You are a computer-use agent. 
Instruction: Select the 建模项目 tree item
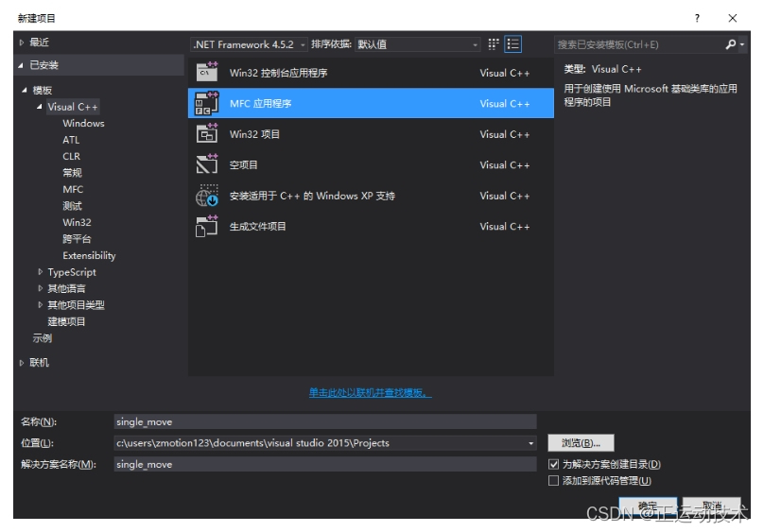(x=66, y=321)
